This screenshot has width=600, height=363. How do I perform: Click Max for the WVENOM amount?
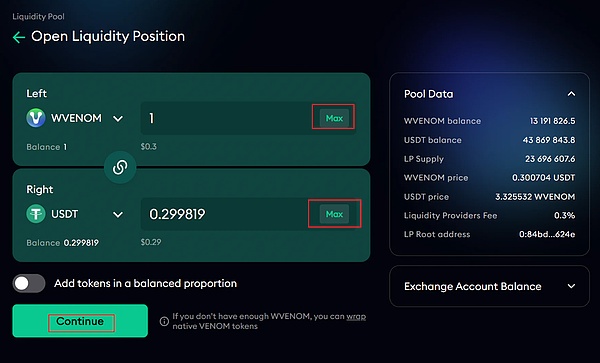coord(334,118)
